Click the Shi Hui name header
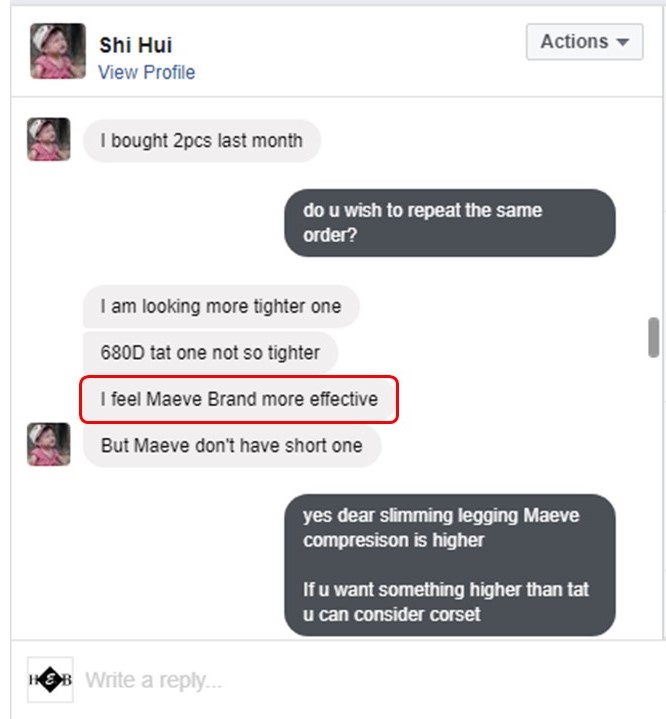Screen dimensions: 666x719 136,45
